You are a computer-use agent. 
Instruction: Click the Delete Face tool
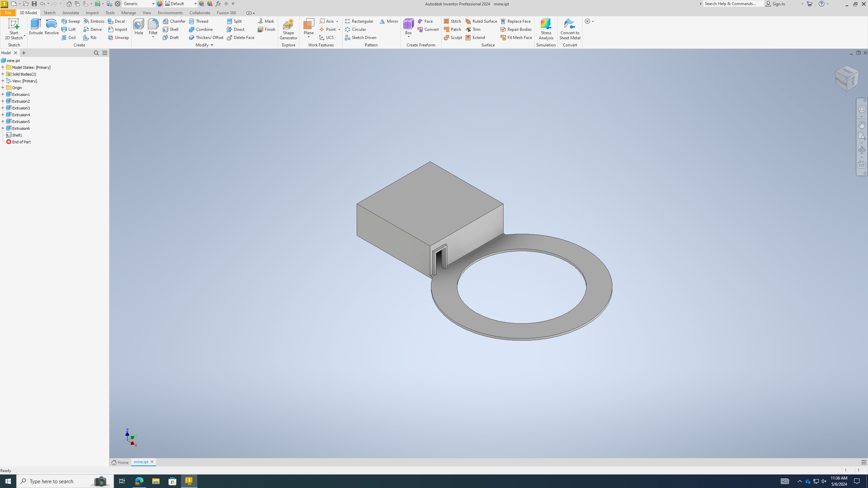point(241,37)
